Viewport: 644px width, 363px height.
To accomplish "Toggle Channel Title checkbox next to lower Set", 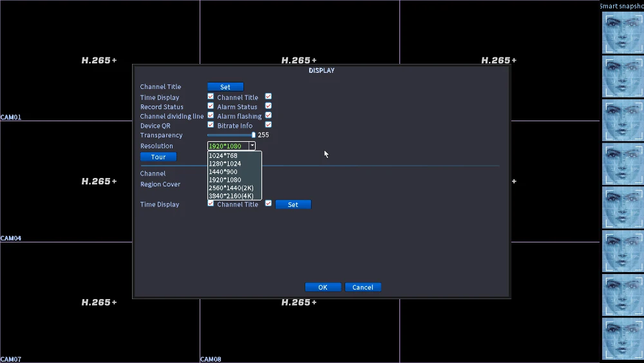I will 268,203.
